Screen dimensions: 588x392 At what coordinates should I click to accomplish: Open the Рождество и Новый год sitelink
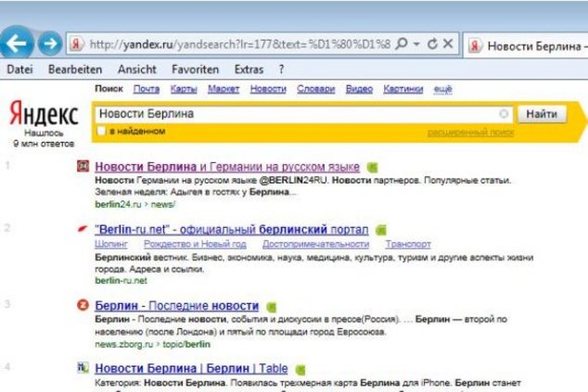(x=195, y=245)
